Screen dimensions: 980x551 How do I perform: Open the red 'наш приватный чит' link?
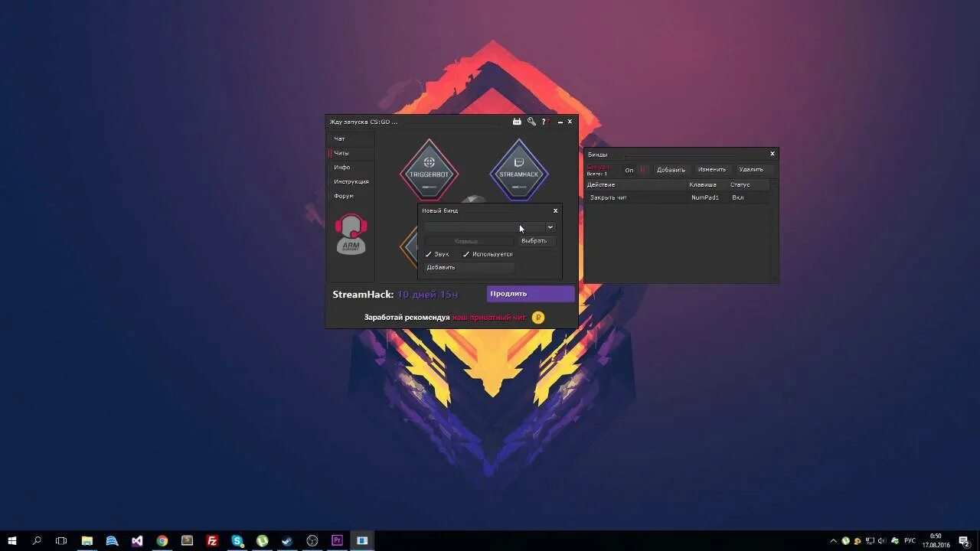[x=488, y=317]
